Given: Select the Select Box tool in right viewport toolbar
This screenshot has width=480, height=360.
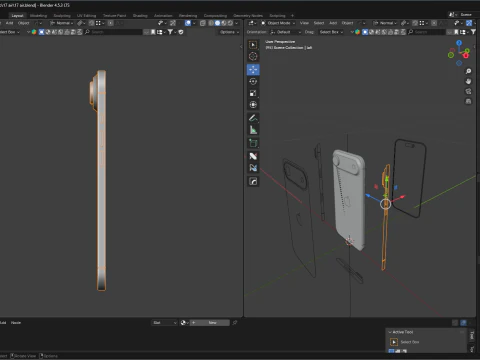Looking at the screenshot, I should coord(253,45).
